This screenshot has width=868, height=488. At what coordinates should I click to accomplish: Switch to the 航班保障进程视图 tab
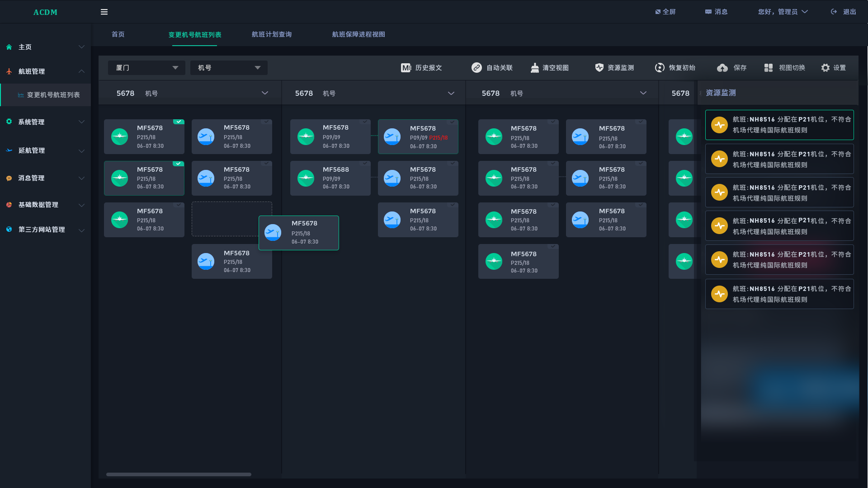(x=359, y=35)
